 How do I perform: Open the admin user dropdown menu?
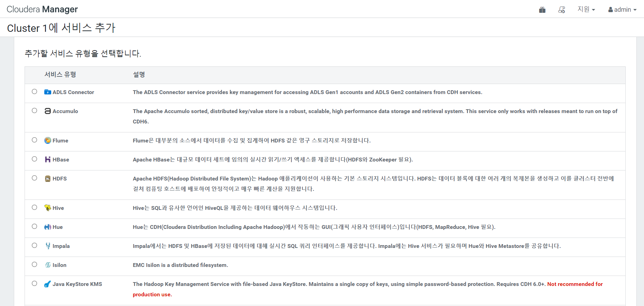pyautogui.click(x=622, y=10)
